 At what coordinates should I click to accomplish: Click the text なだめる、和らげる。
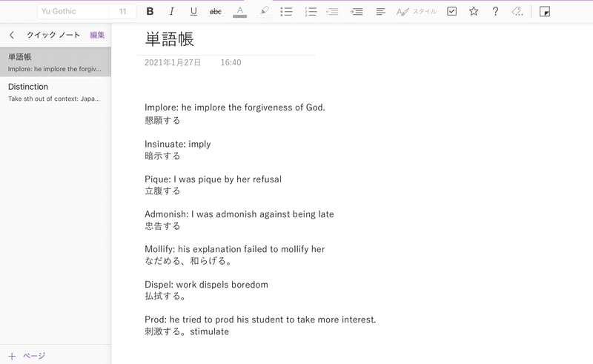188,261
